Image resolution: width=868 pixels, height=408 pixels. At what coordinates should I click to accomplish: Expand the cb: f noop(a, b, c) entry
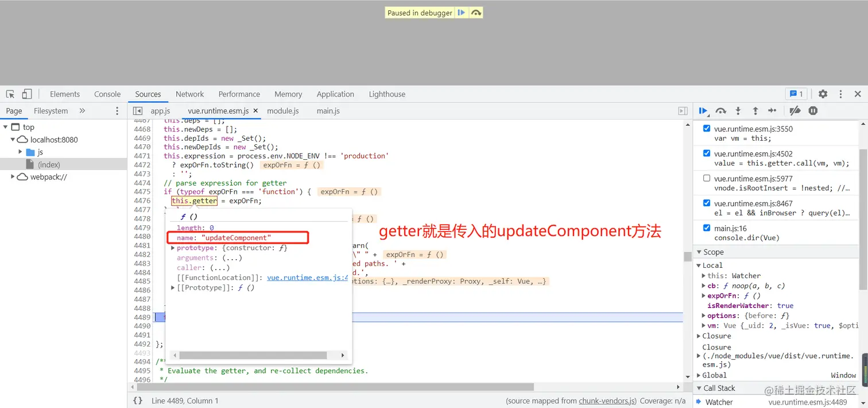pos(704,286)
